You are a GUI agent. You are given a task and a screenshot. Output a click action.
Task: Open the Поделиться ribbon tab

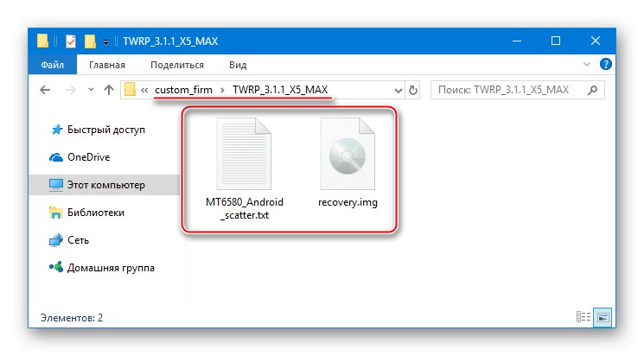(177, 65)
